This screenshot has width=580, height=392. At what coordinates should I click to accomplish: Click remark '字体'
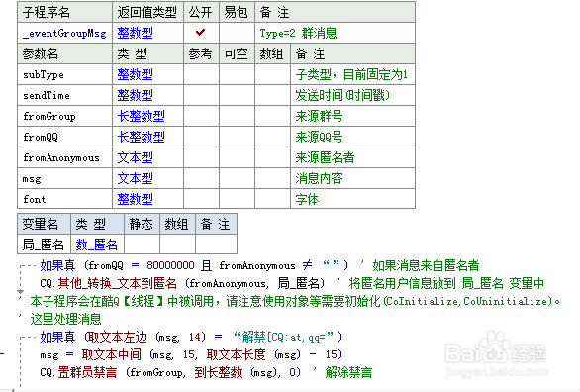307,199
